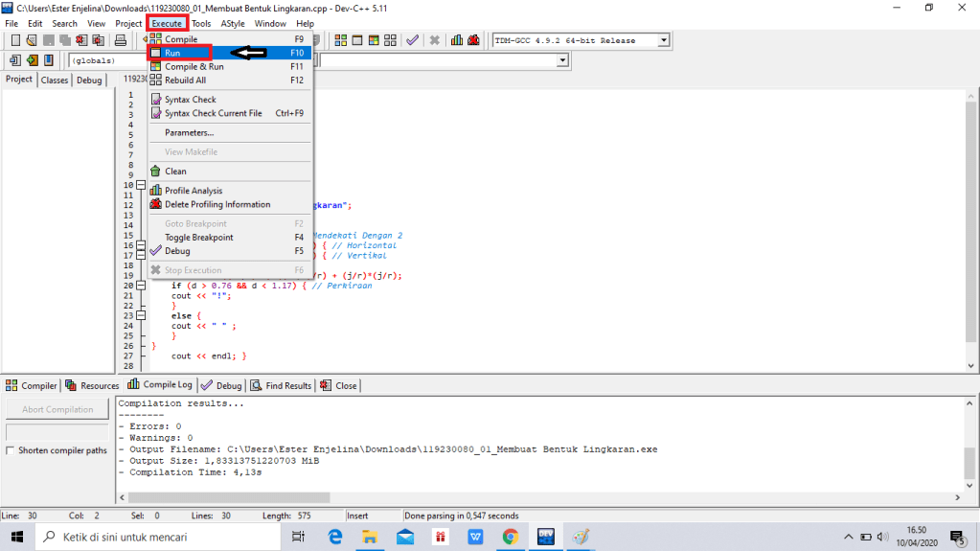Click the Stop Execution X toolbar icon
980x551 pixels.
[x=434, y=40]
